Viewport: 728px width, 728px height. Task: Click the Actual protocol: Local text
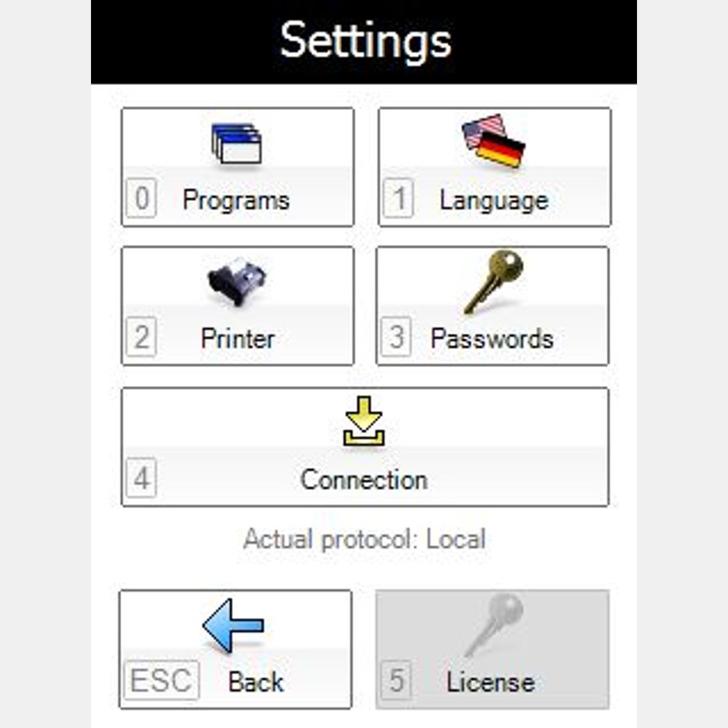(x=365, y=539)
